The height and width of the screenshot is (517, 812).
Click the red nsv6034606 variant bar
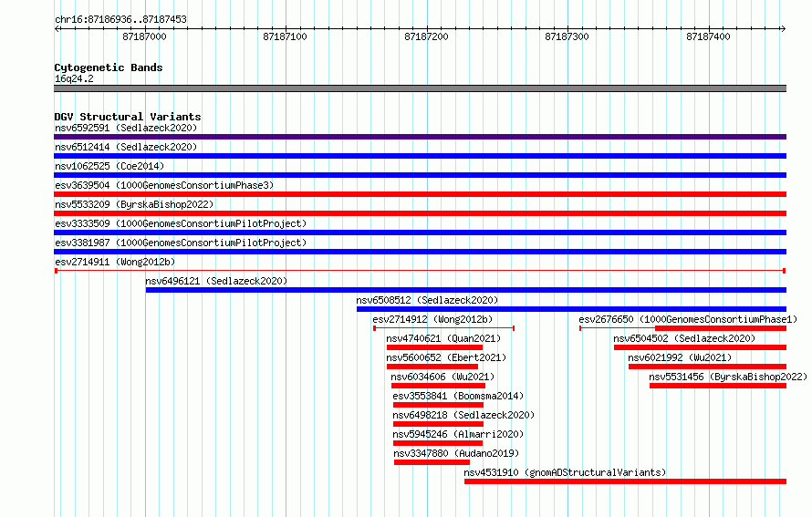click(x=438, y=386)
